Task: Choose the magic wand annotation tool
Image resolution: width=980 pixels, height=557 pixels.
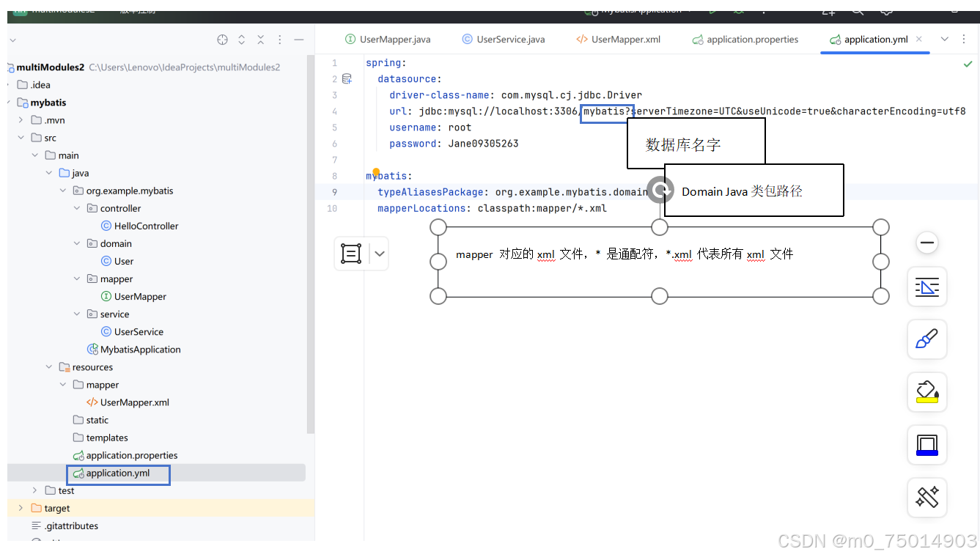Action: (x=926, y=498)
